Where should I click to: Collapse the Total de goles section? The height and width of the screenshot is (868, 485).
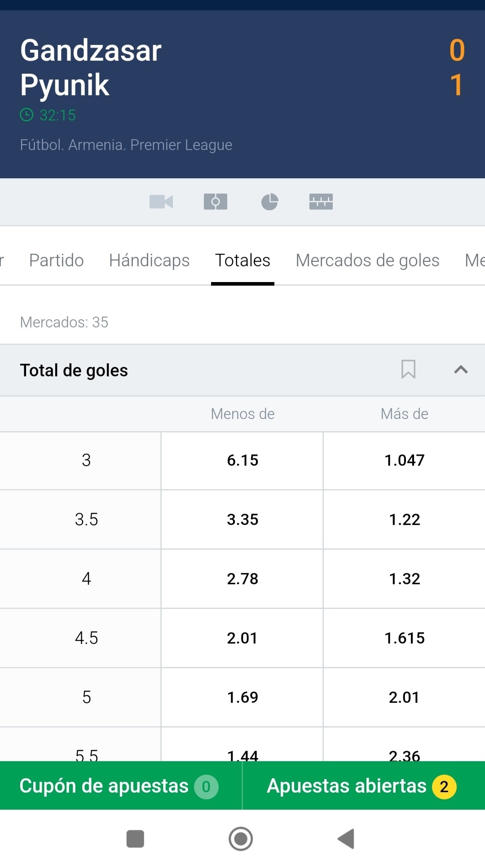click(x=461, y=370)
